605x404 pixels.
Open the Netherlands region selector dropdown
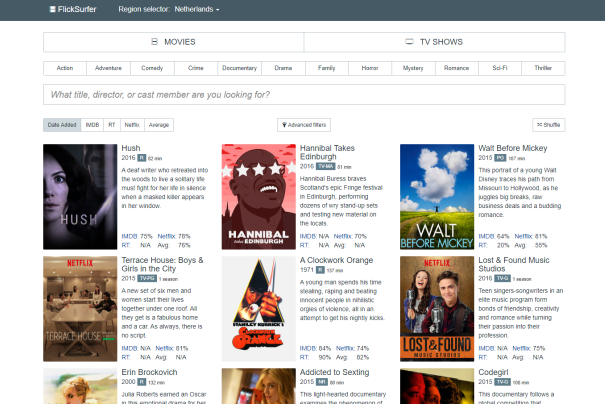197,9
